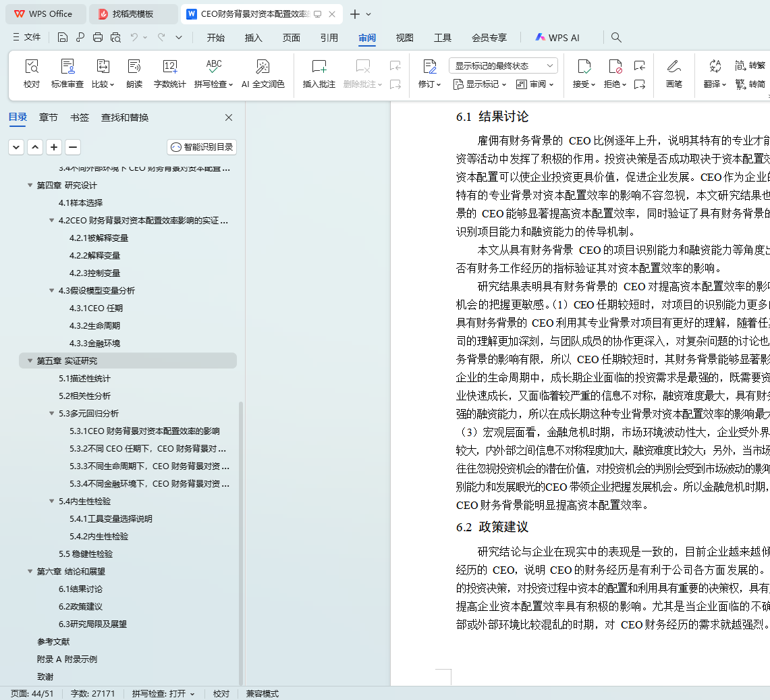
Task: Click the expand-all down chevron button in outline
Action: pos(16,147)
